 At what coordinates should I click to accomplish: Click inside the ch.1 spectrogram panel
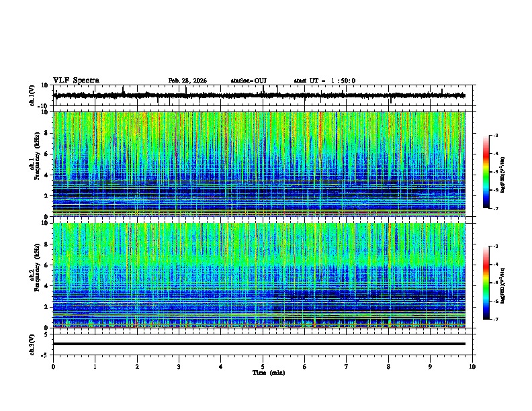[259, 164]
